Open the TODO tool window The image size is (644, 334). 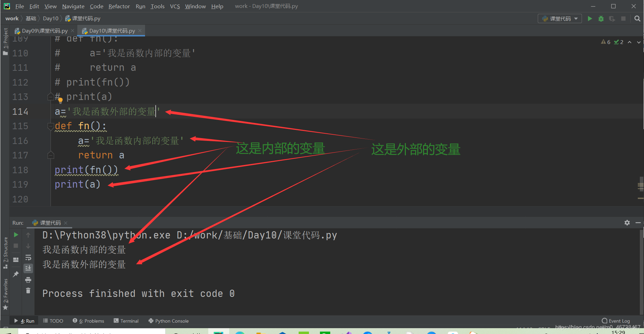coord(53,321)
